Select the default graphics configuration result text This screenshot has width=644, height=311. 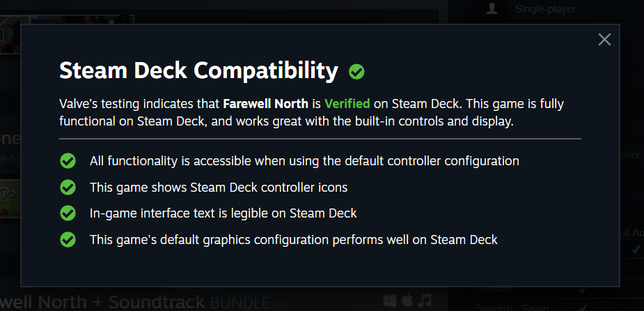click(x=293, y=240)
